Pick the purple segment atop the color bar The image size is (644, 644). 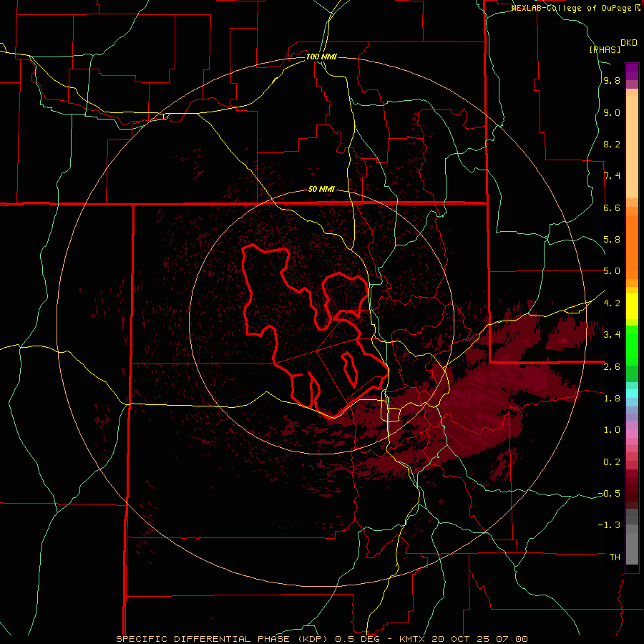pos(632,72)
